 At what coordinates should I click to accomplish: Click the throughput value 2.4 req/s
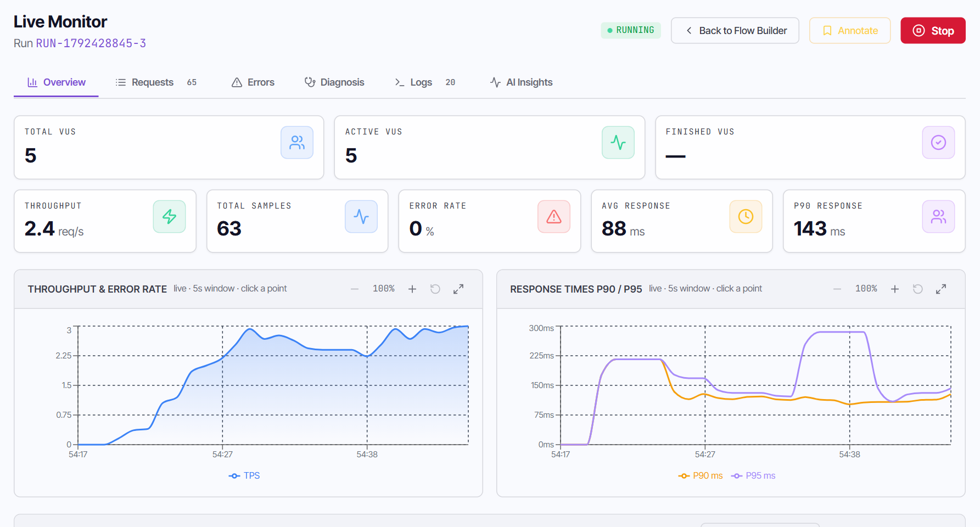coord(54,229)
